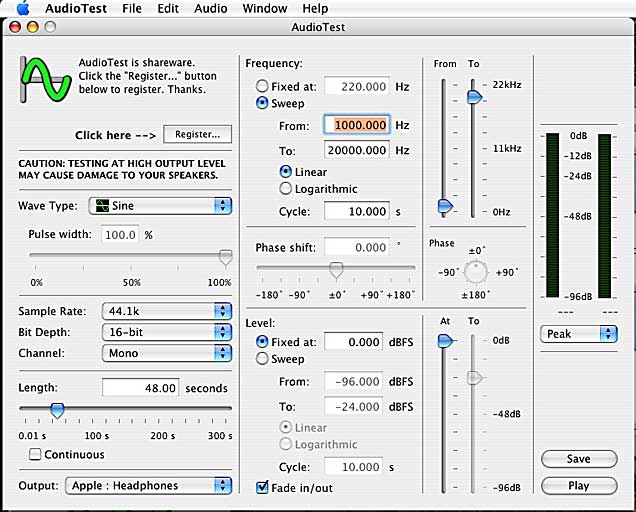Click the Level From -96.000 field
The height and width of the screenshot is (512, 636).
pyautogui.click(x=354, y=381)
